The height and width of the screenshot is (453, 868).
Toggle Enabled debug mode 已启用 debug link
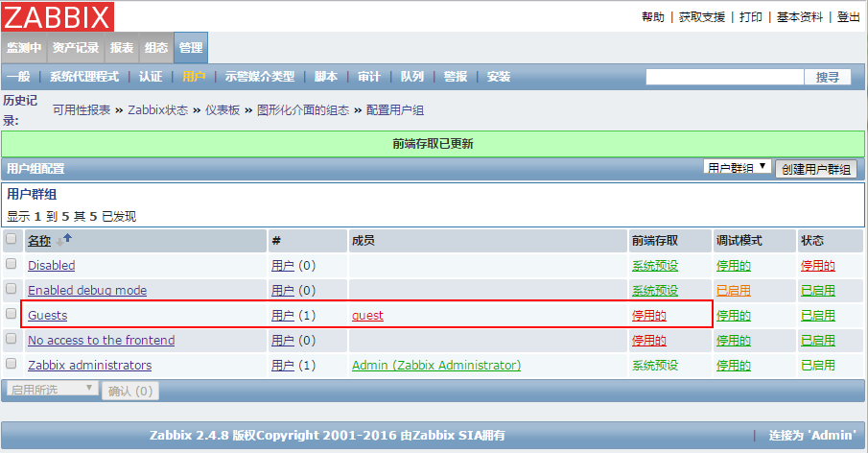pos(734,290)
